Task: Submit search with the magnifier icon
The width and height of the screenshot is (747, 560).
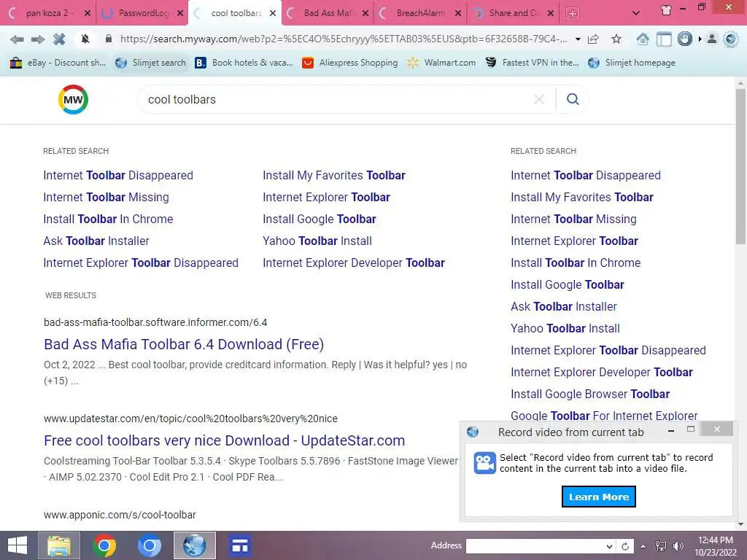Action: pyautogui.click(x=573, y=99)
